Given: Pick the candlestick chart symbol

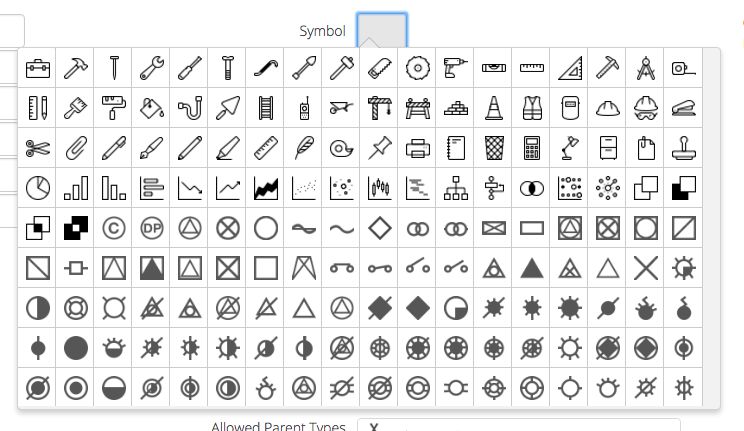Looking at the screenshot, I should (380, 188).
